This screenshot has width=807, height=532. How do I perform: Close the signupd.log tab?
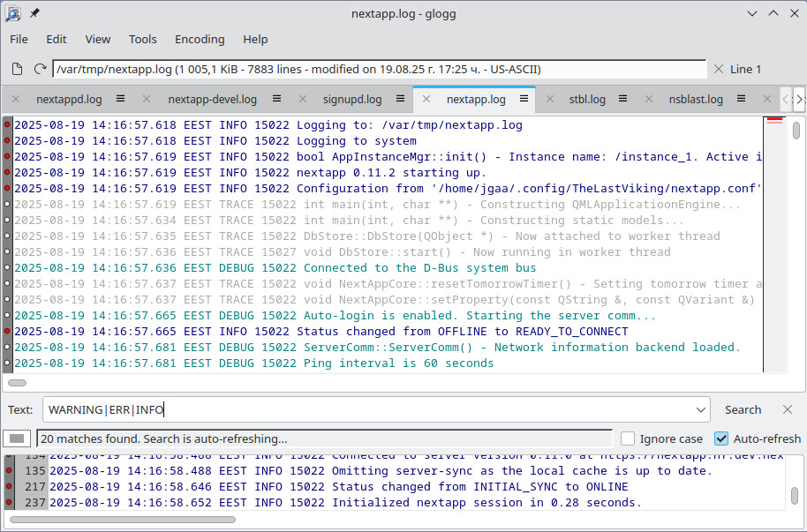(x=303, y=100)
